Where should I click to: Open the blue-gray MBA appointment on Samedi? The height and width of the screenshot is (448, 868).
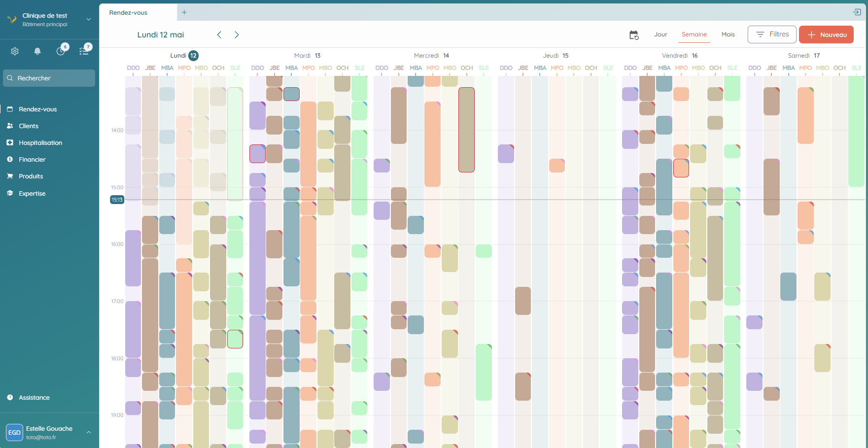tap(789, 286)
